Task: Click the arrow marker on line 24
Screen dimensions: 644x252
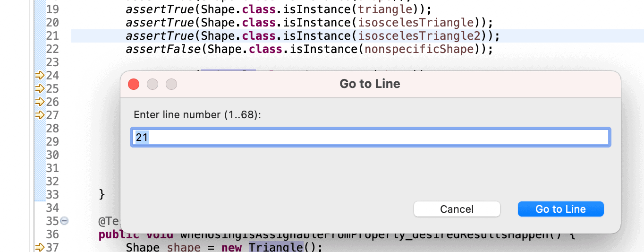Action: click(x=39, y=75)
